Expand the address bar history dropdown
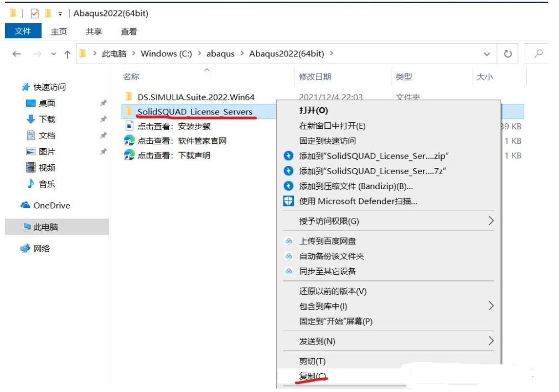559x392 pixels. click(x=486, y=54)
